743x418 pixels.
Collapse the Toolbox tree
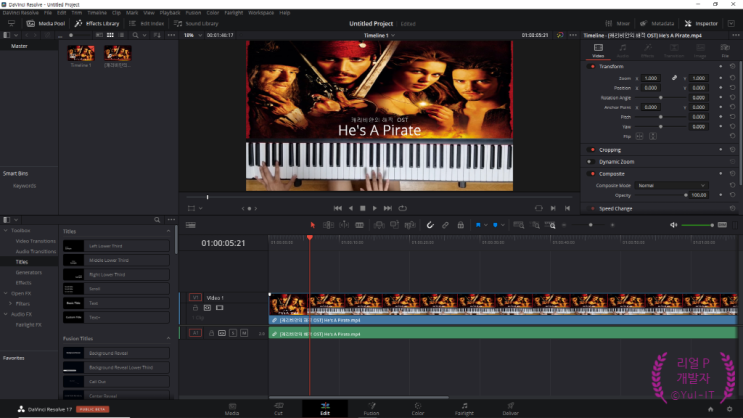(x=6, y=230)
